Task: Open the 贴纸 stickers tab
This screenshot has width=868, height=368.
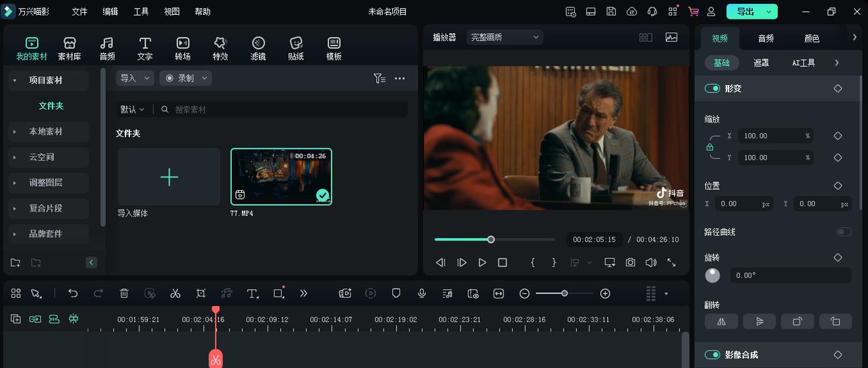Action: pos(296,49)
